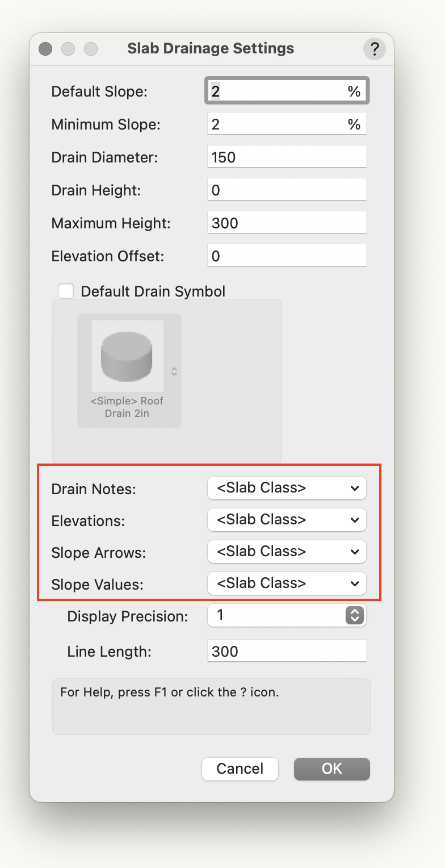This screenshot has height=868, width=445.
Task: Click the Default Slope input field
Action: [x=278, y=91]
